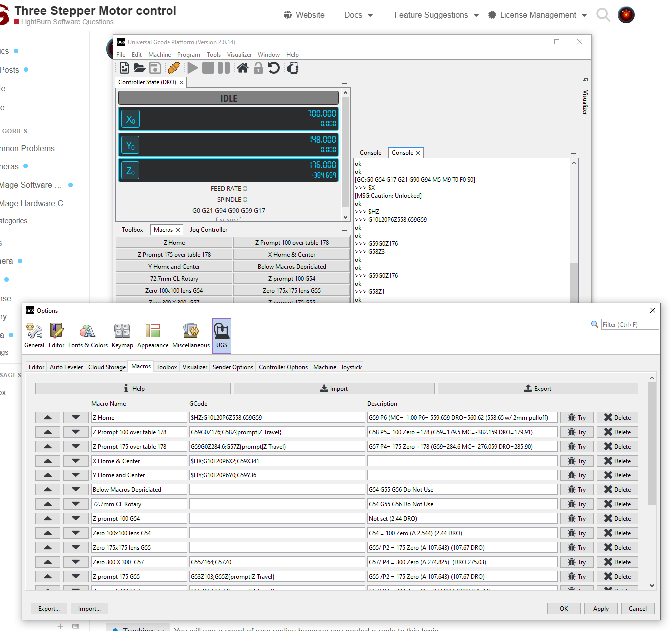Image resolution: width=672 pixels, height=631 pixels.
Task: Select the UGS options category icon
Action: [x=222, y=336]
